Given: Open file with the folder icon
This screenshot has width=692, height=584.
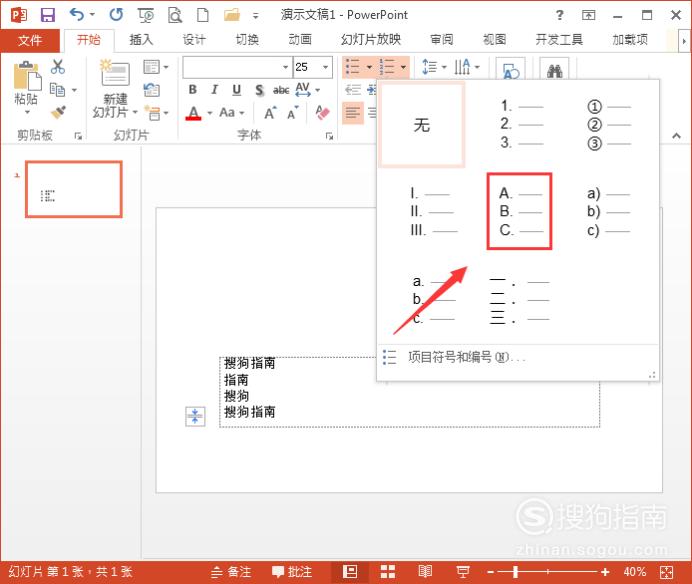Looking at the screenshot, I should tap(232, 15).
